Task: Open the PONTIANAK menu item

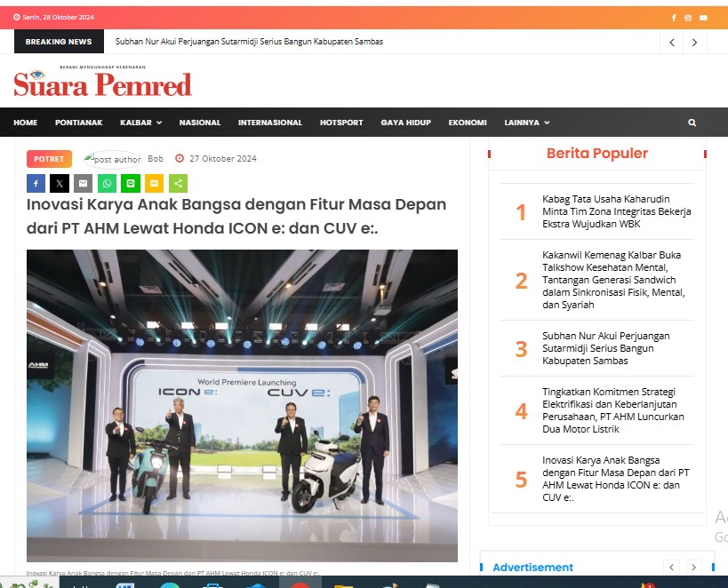Action: click(x=78, y=123)
